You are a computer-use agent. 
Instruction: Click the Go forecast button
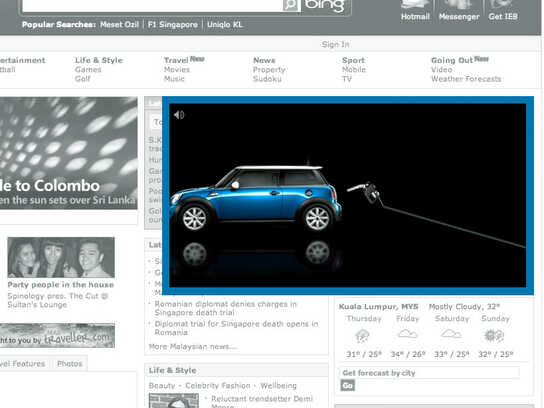click(x=348, y=385)
